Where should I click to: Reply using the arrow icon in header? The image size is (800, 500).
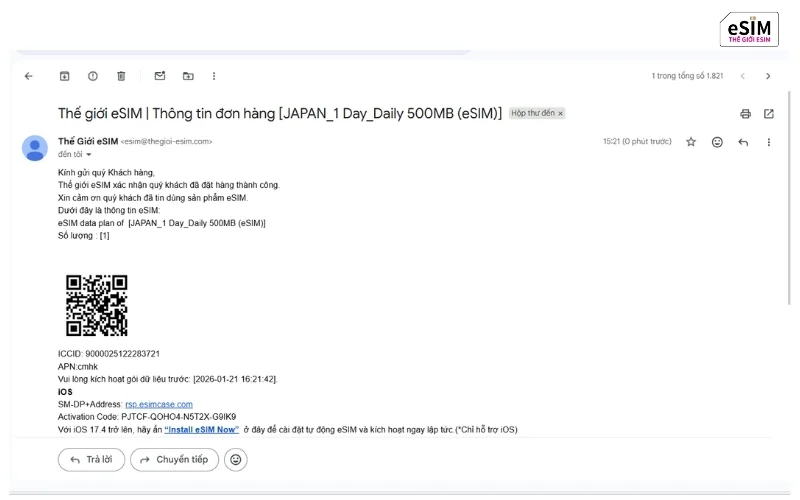(743, 142)
